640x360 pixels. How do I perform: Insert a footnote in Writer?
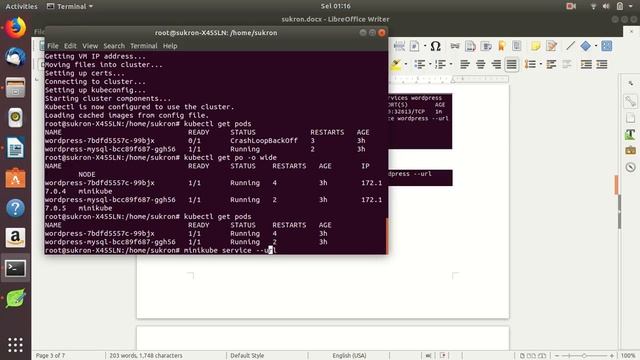[470, 46]
